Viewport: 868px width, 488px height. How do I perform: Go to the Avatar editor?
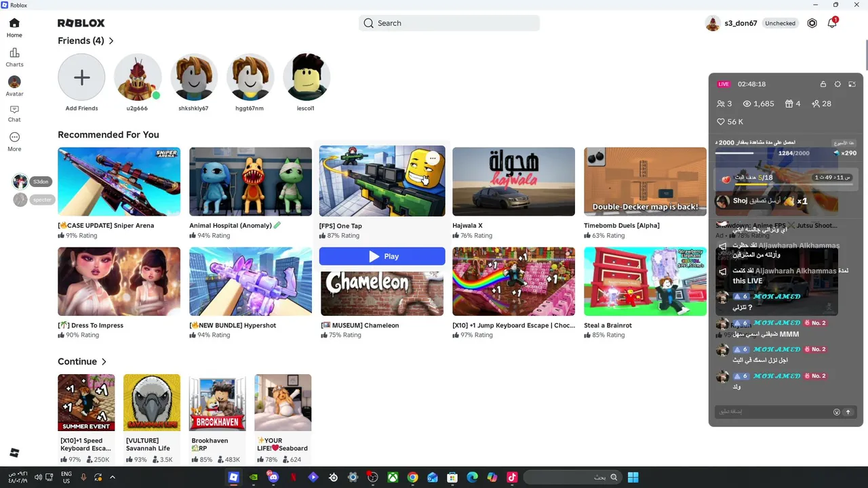tap(14, 86)
